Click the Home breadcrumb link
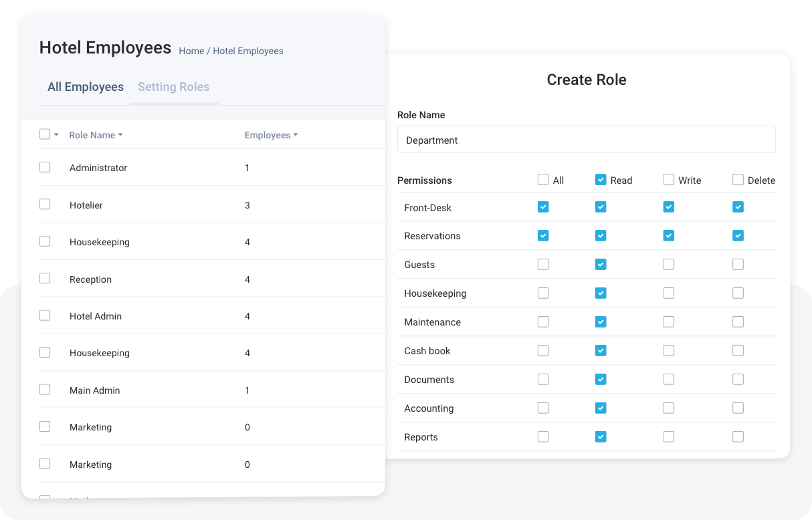Viewport: 812px width, 520px height. (x=191, y=51)
